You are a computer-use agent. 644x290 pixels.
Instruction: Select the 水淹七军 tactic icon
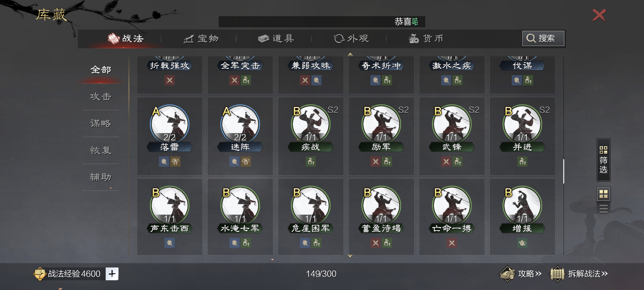pos(240,205)
